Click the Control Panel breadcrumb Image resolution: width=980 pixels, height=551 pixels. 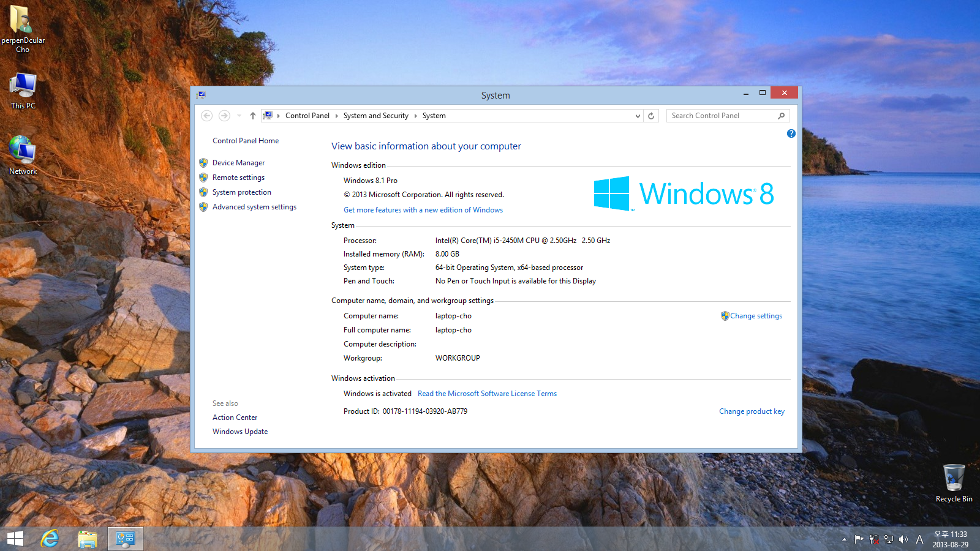tap(307, 116)
